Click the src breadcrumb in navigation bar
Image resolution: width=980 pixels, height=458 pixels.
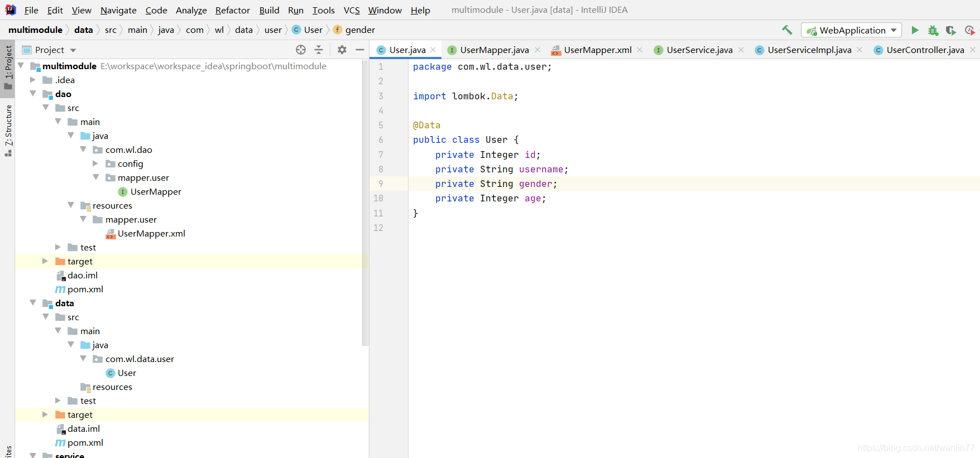click(111, 30)
